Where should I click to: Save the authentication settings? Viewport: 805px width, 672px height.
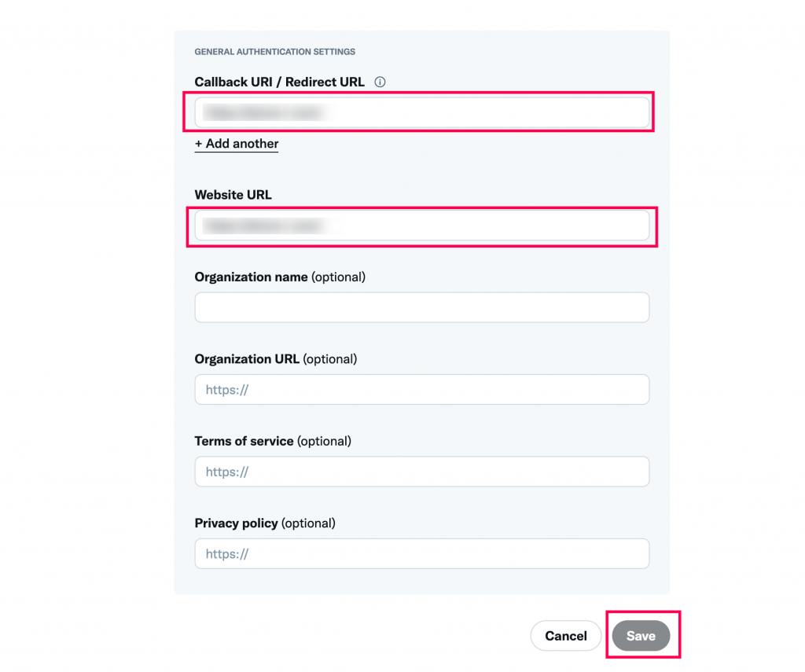(641, 636)
